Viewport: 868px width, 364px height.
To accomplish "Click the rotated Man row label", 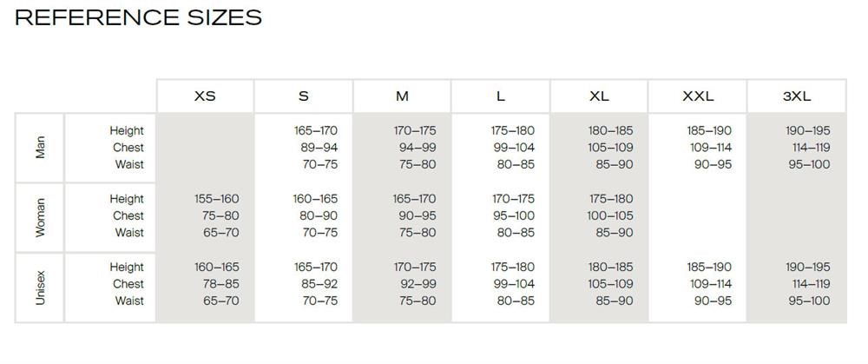I will 40,147.
